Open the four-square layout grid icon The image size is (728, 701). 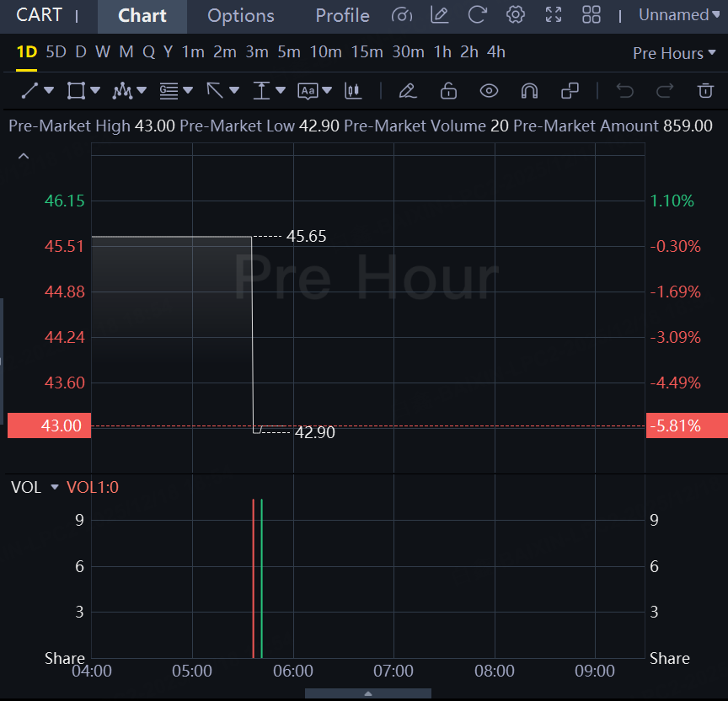[591, 15]
